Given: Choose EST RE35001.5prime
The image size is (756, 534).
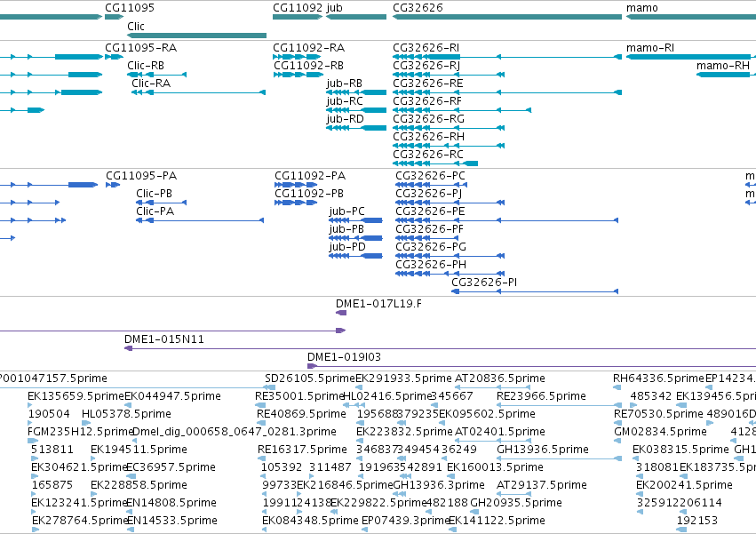Looking at the screenshot, I should click(298, 396).
